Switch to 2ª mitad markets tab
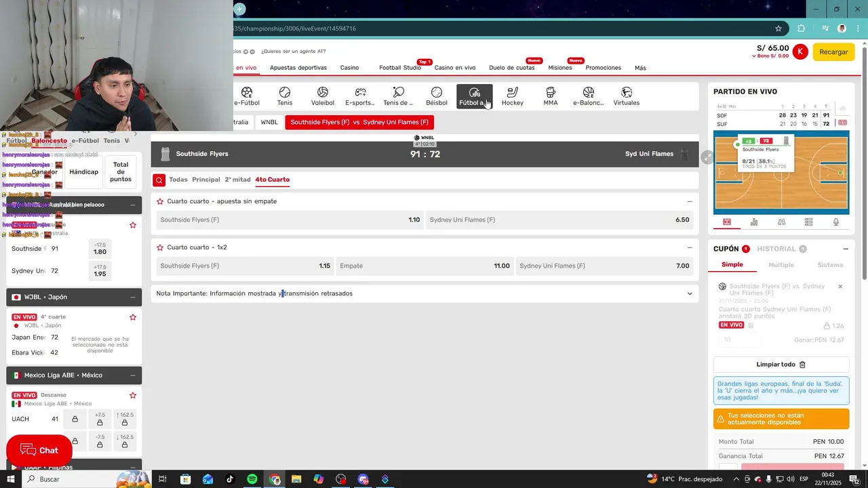868x488 pixels. pos(237,180)
